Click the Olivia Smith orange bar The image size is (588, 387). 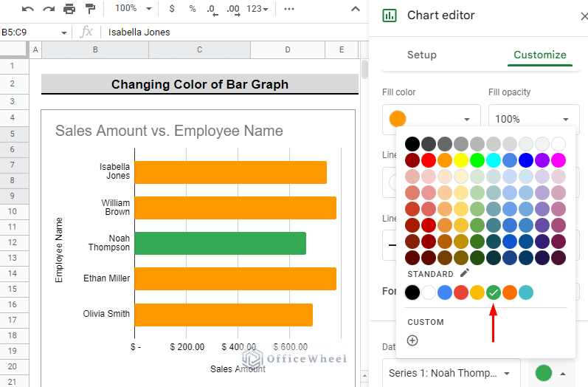[224, 315]
